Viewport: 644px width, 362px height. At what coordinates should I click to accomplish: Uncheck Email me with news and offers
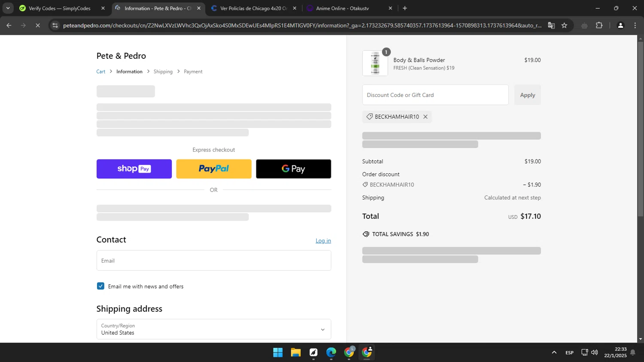tap(100, 286)
